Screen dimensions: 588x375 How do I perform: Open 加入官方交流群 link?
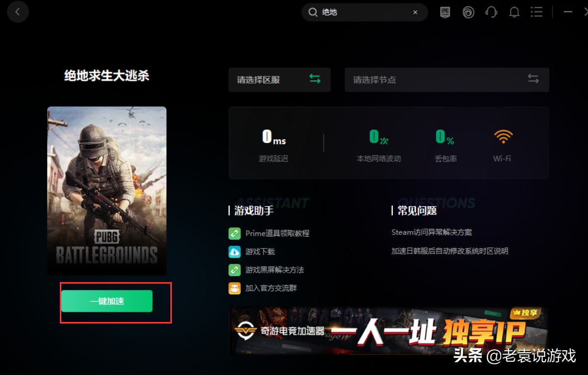point(271,288)
